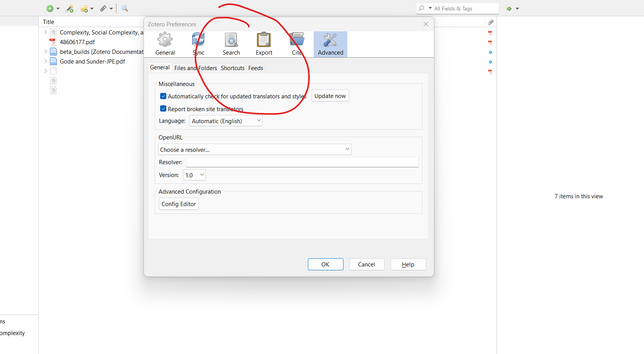This screenshot has width=644, height=354.
Task: Open the Choose a resolver dropdown
Action: coord(255,150)
